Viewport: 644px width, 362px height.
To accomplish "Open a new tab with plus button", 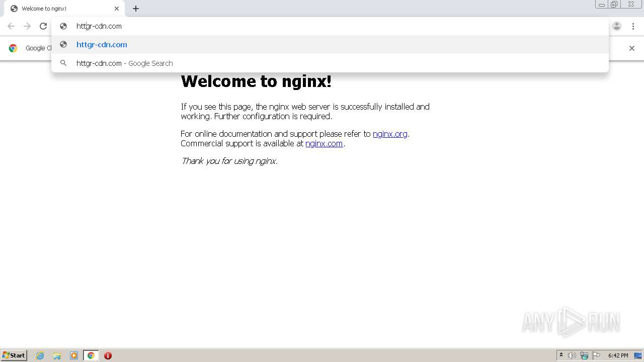I will click(136, 9).
